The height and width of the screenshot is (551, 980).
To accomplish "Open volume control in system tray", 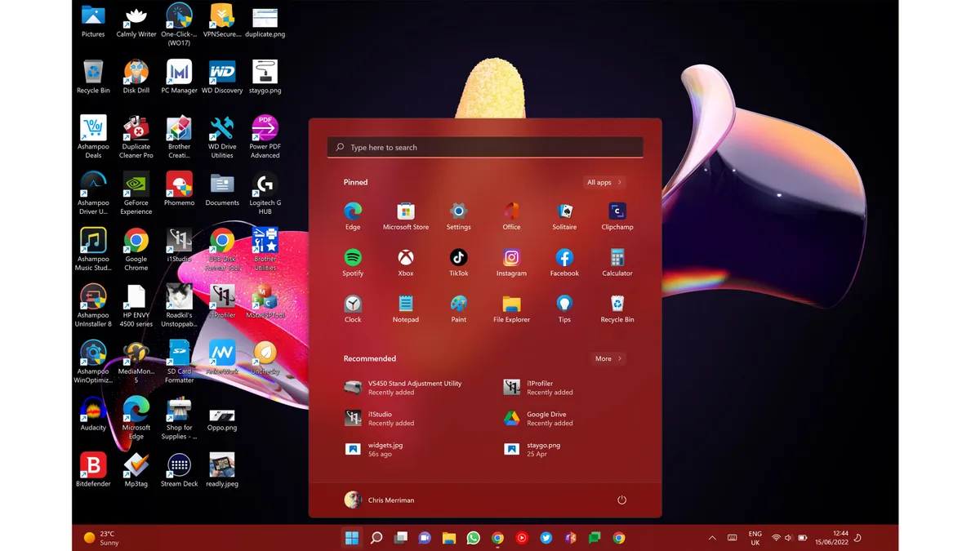I will point(789,538).
